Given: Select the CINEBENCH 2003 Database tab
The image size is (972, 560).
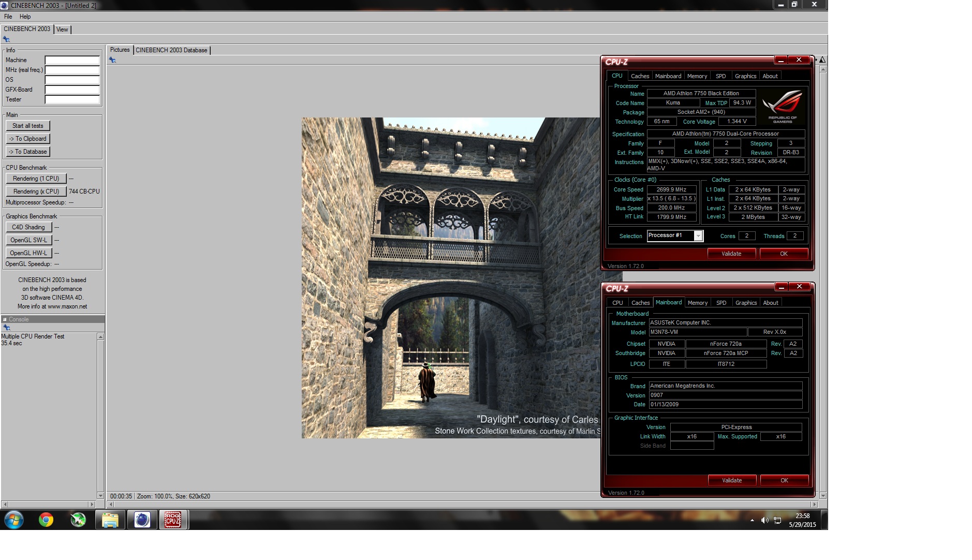Looking at the screenshot, I should pyautogui.click(x=172, y=50).
